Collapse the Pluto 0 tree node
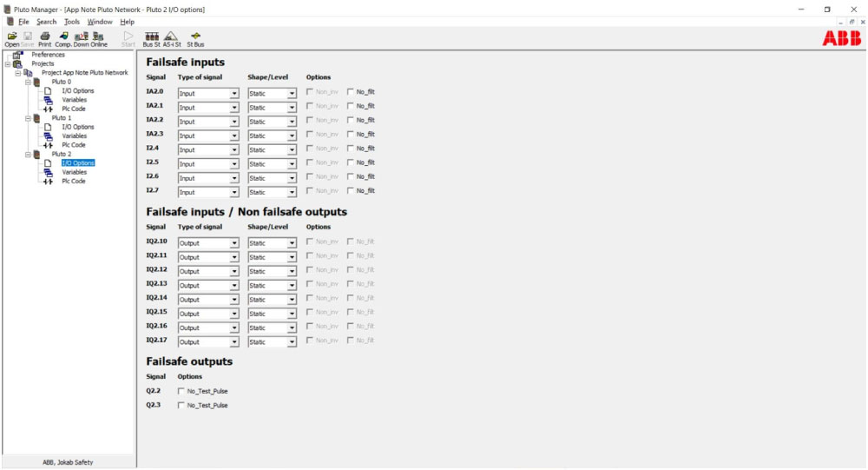This screenshot has width=868, height=470. (x=27, y=82)
